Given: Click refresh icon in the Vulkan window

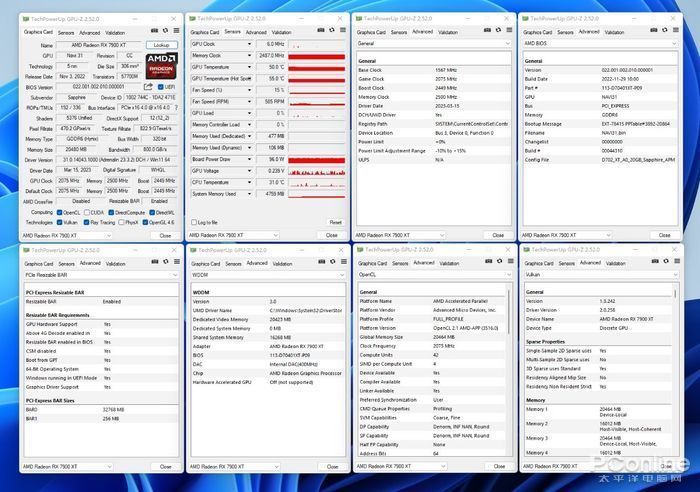Looking at the screenshot, I should [666, 262].
